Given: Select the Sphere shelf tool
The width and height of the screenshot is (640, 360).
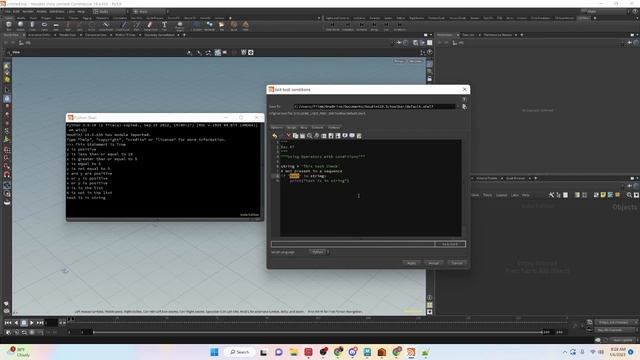Looking at the screenshot, I should coord(20,26).
